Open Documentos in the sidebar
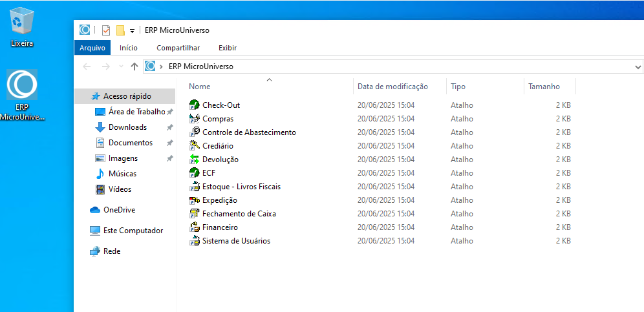Image resolution: width=644 pixels, height=312 pixels. tap(125, 143)
